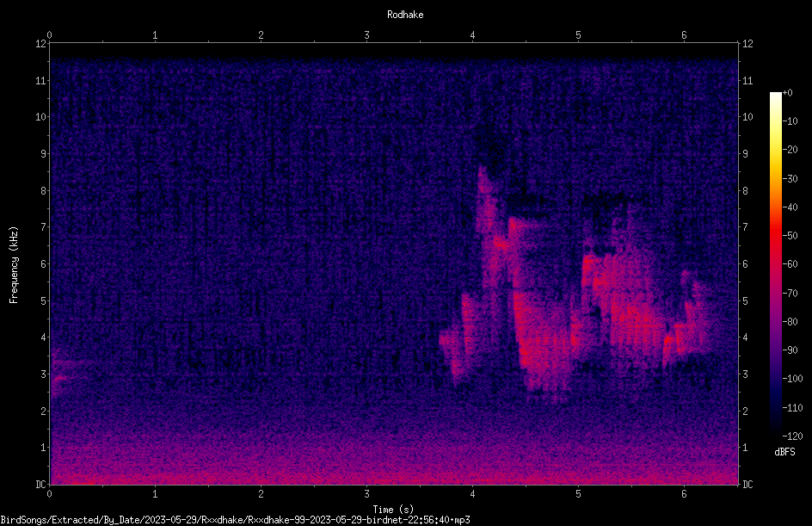Click the 4 second mark on top axis

tap(472, 35)
